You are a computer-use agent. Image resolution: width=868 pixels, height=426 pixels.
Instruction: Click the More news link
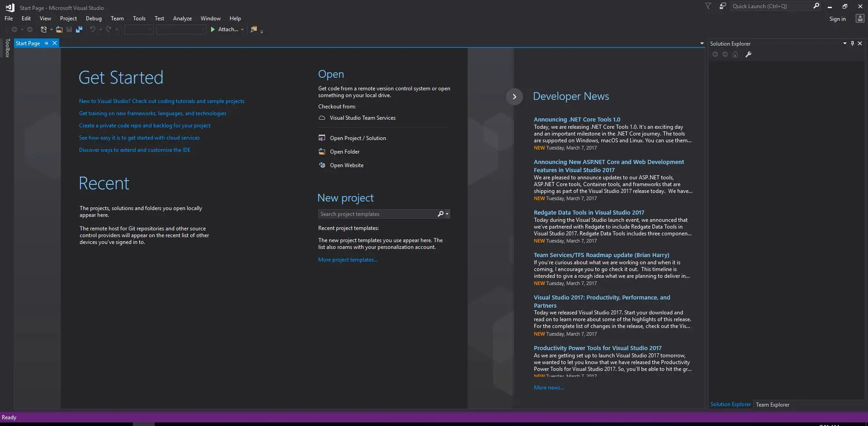coord(549,388)
